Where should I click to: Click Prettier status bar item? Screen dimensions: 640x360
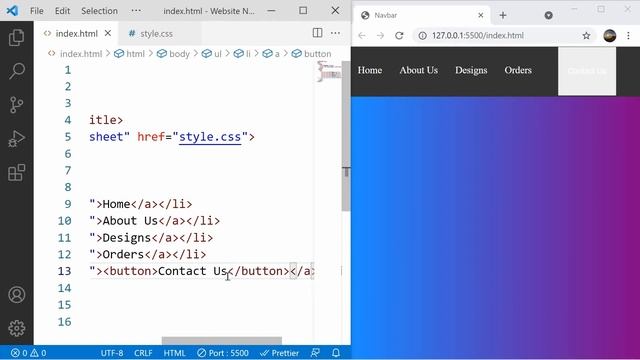tap(280, 353)
